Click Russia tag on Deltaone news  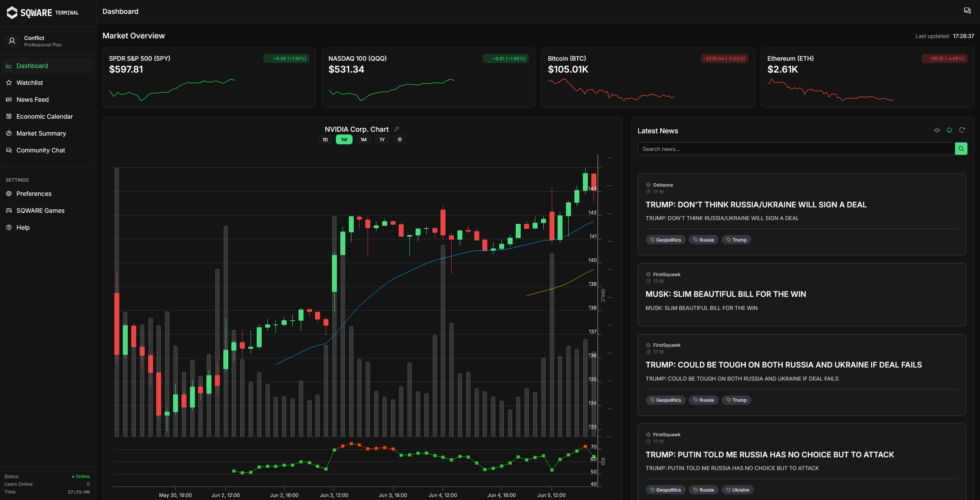click(703, 240)
